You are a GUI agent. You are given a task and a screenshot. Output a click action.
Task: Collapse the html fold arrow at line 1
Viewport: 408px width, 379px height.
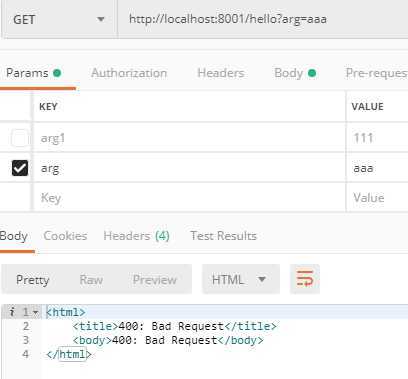pos(36,313)
